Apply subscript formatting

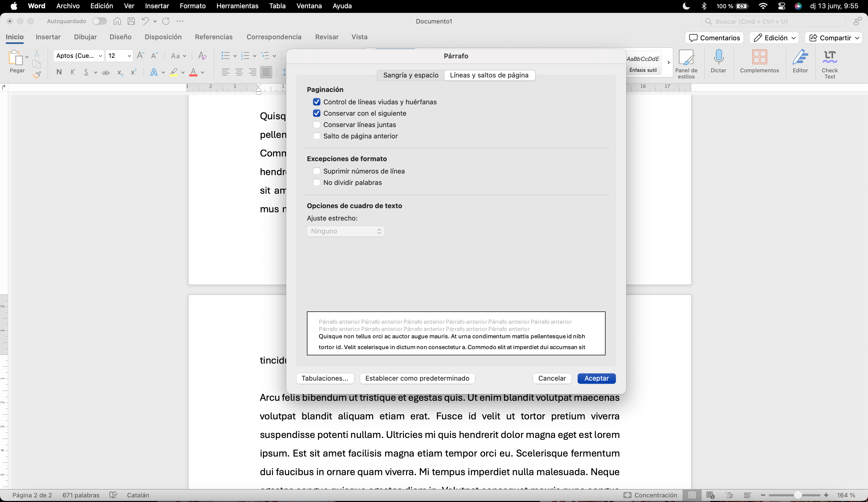pyautogui.click(x=120, y=72)
